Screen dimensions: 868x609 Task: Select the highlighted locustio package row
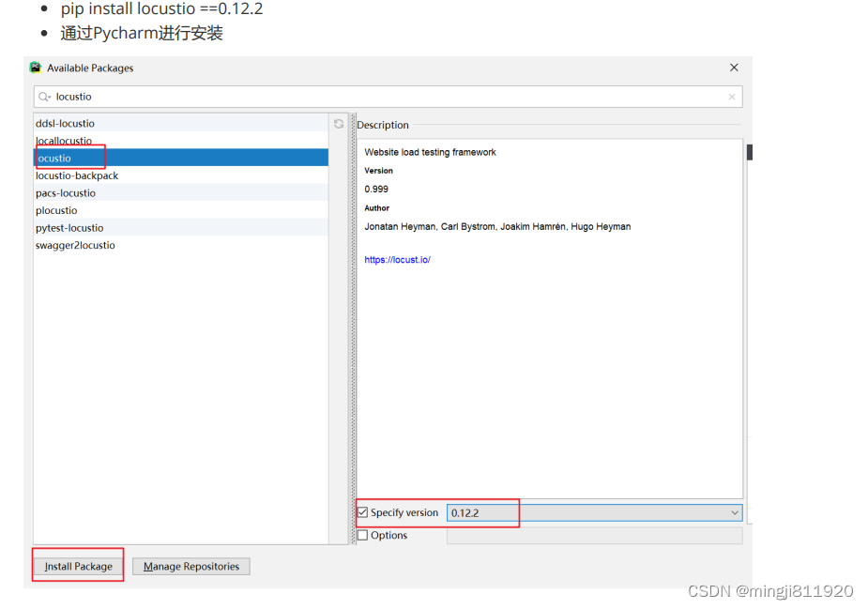(181, 158)
